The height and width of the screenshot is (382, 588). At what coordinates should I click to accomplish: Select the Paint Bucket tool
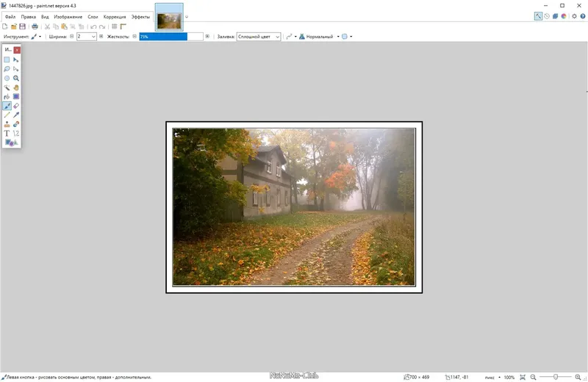[7, 96]
